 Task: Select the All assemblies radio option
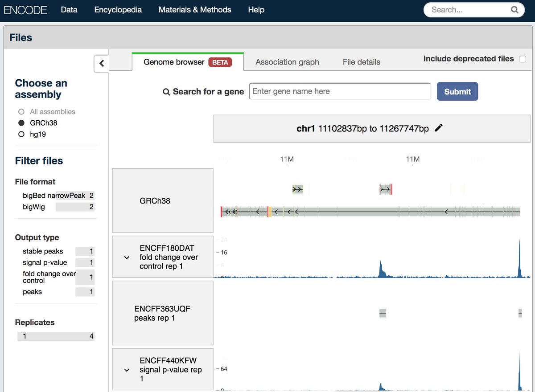pos(21,112)
